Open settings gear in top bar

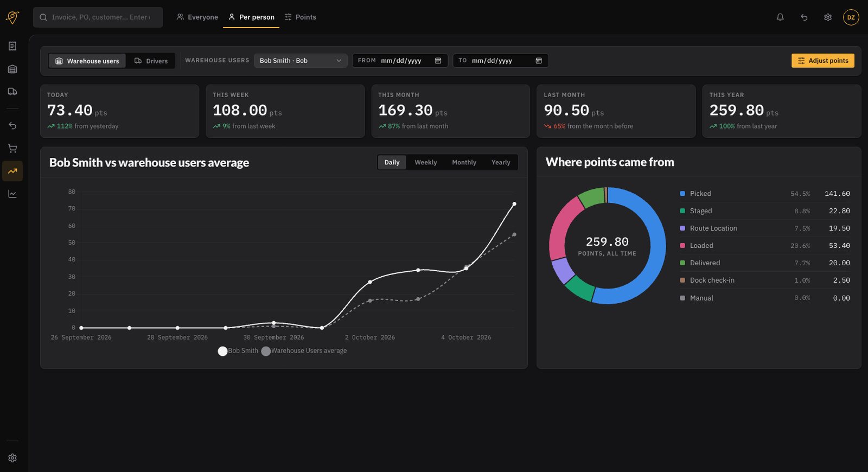coord(828,17)
